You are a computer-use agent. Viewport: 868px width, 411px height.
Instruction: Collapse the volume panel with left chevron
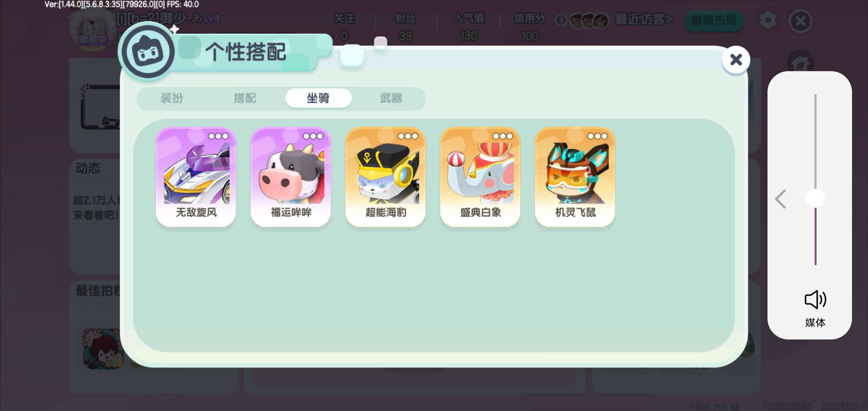781,199
